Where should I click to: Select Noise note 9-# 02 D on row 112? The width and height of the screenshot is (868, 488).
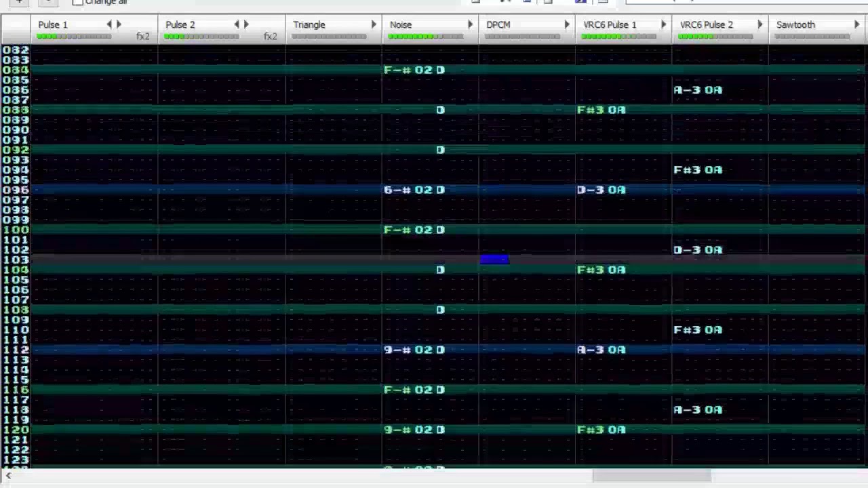pyautogui.click(x=414, y=350)
